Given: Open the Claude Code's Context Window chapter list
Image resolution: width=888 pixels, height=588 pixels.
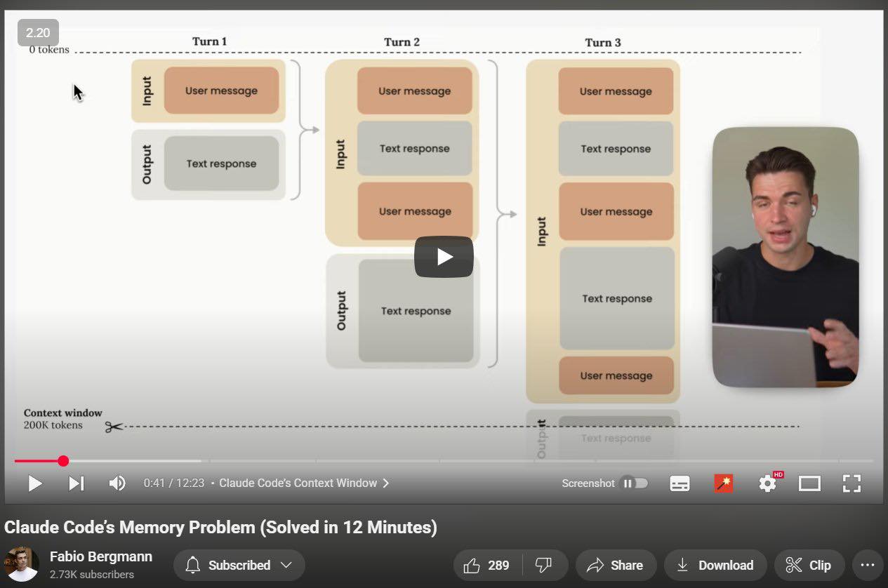Looking at the screenshot, I should pos(304,483).
